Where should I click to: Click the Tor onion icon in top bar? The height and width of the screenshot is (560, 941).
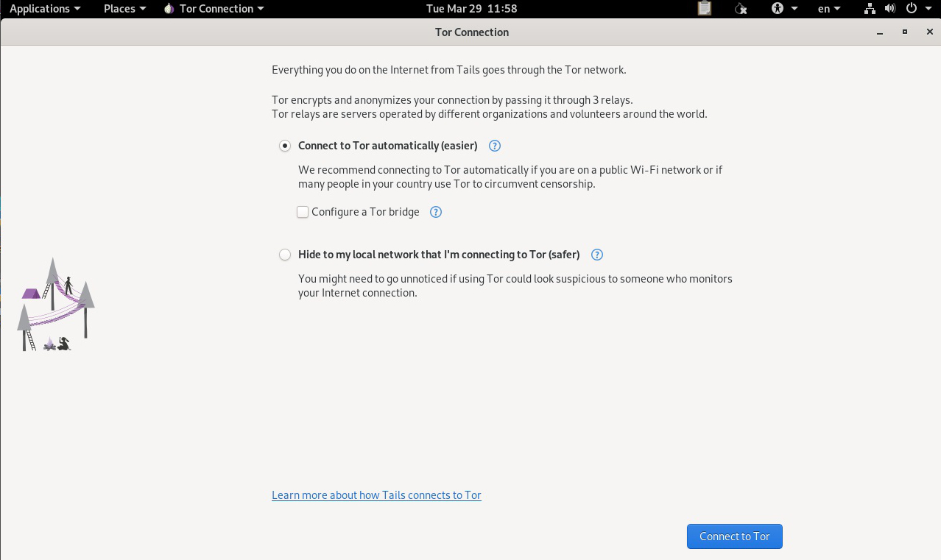tap(169, 9)
